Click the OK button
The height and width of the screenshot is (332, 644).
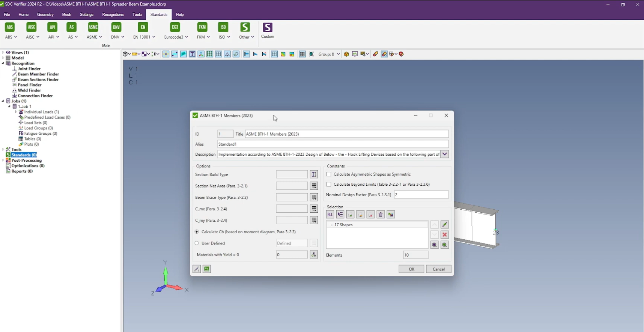(411, 269)
